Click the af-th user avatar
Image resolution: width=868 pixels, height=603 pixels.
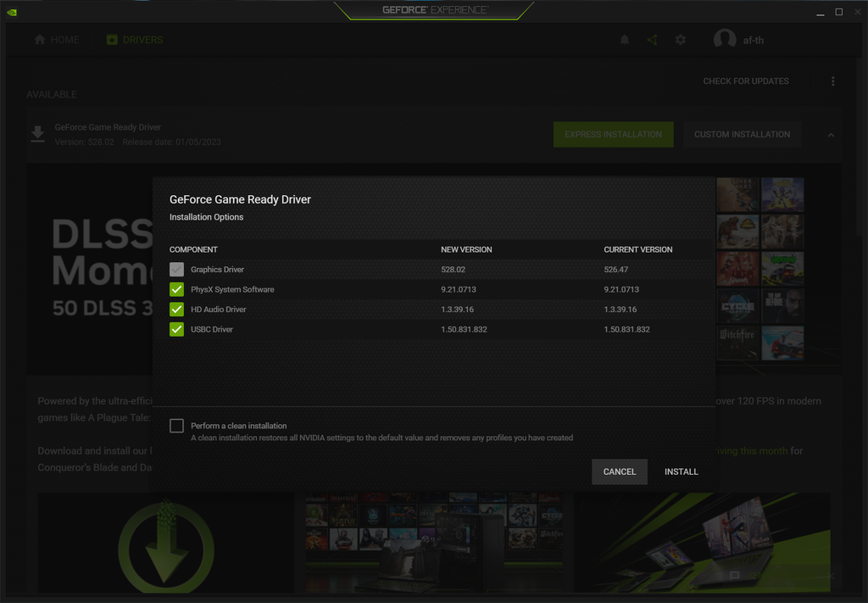[725, 39]
